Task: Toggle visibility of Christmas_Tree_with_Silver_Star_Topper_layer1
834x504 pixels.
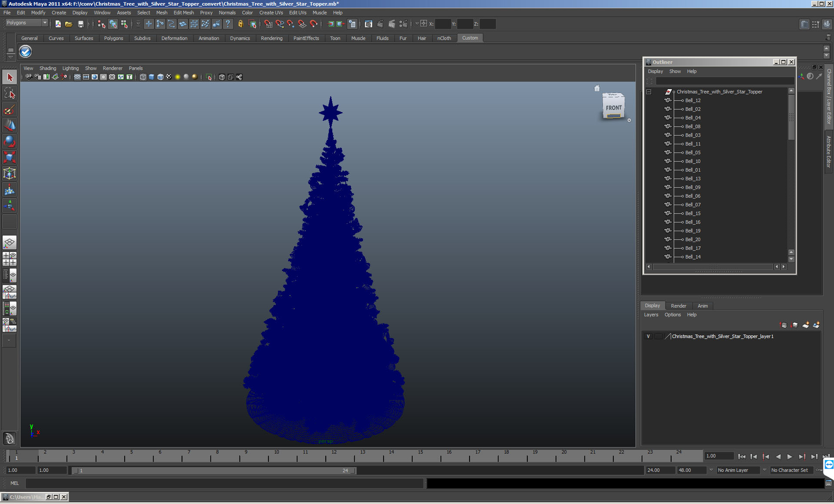Action: (x=649, y=336)
